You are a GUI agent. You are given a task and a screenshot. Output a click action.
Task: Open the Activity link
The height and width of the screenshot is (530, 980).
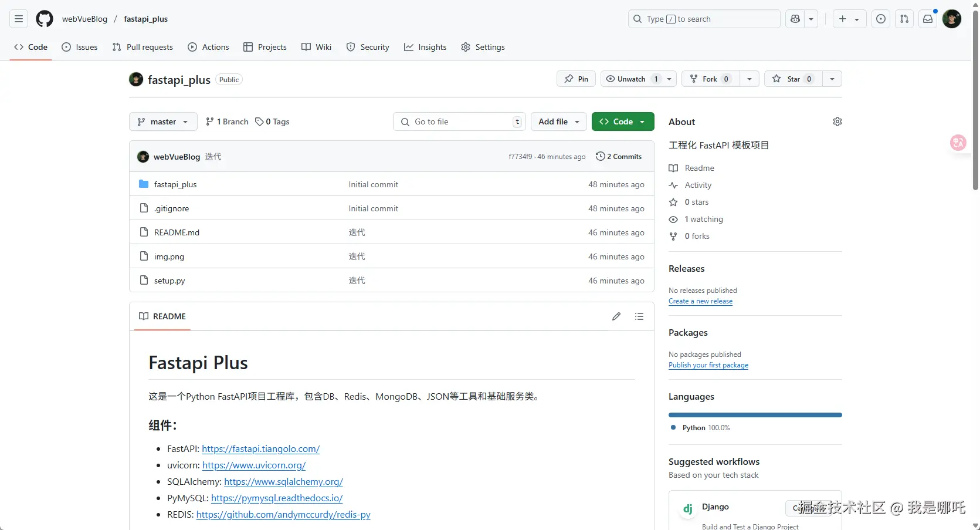pyautogui.click(x=690, y=185)
